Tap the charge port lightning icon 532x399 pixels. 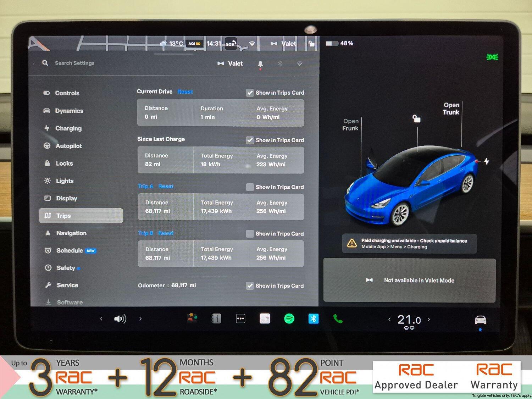coord(487,161)
